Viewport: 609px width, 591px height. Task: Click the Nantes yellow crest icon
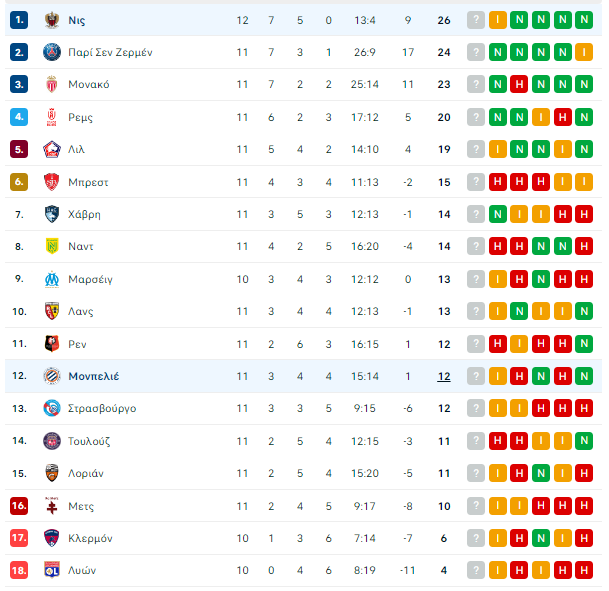point(52,246)
